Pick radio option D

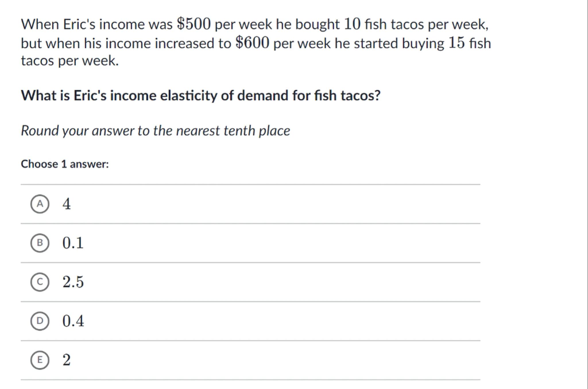point(40,321)
